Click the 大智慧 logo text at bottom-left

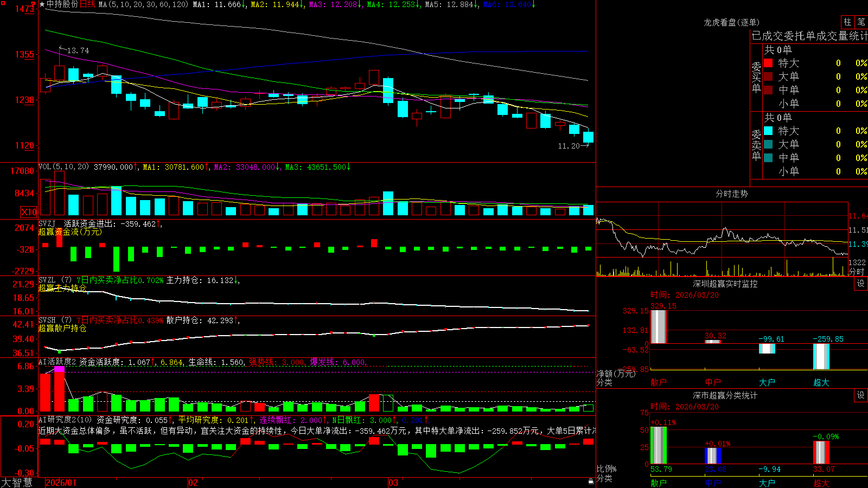click(17, 482)
